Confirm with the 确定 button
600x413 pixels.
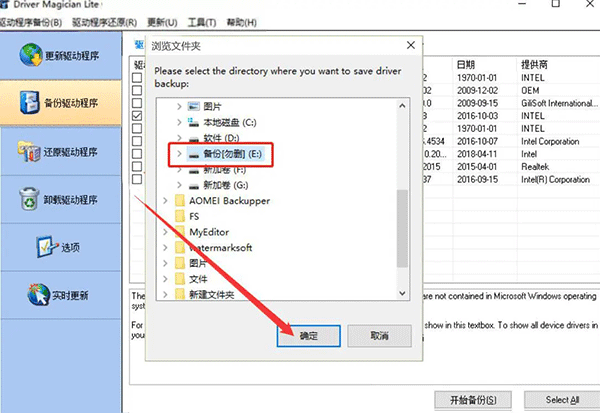pyautogui.click(x=308, y=336)
